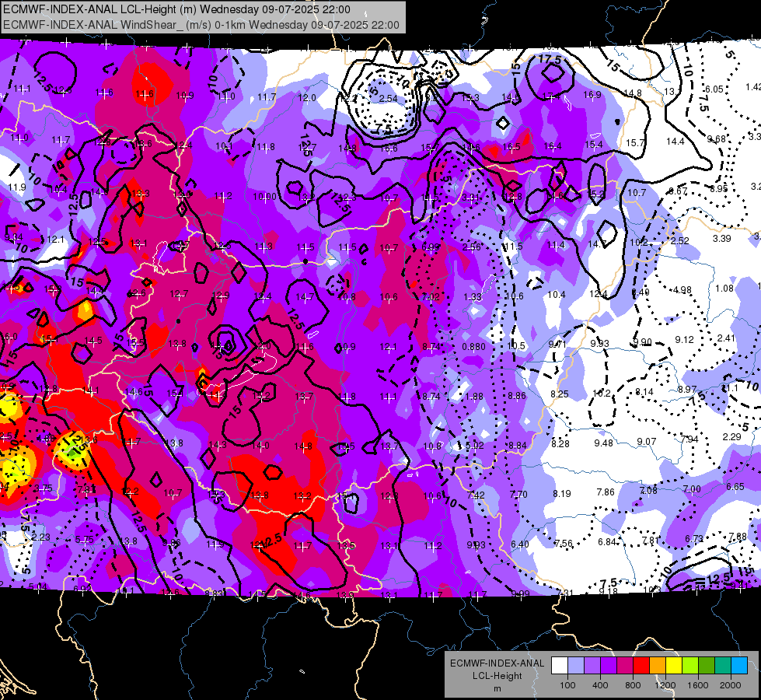
Task: Click the 1200 legend scale label
Action: tap(665, 685)
